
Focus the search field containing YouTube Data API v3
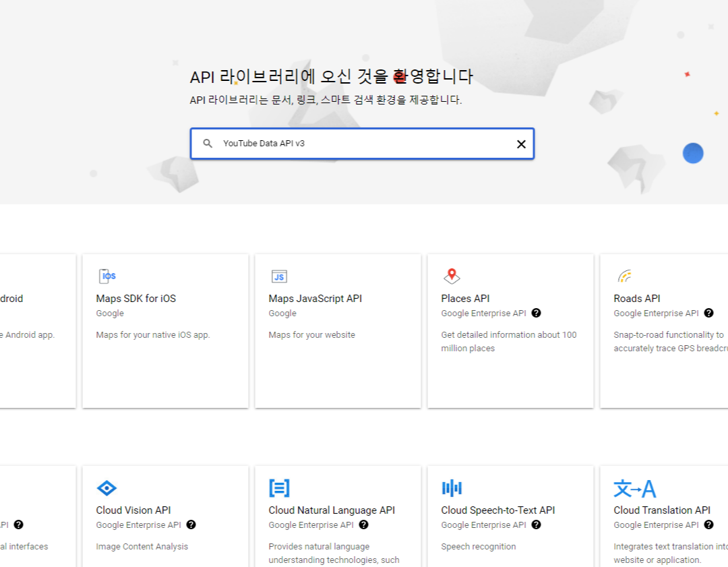[x=362, y=144]
